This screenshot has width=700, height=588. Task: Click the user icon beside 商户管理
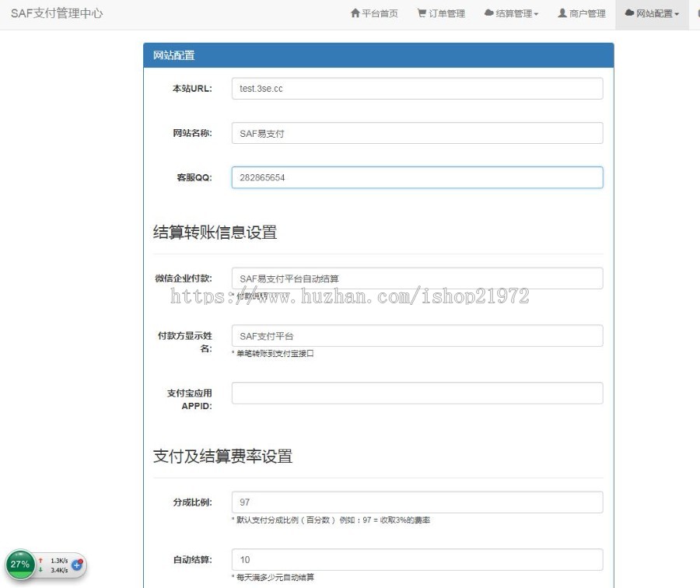pyautogui.click(x=562, y=13)
